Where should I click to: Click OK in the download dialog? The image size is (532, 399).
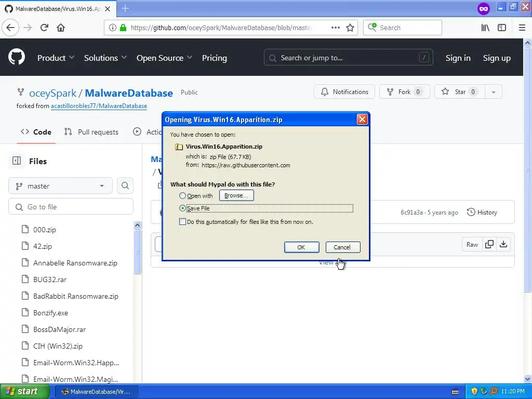(x=301, y=247)
